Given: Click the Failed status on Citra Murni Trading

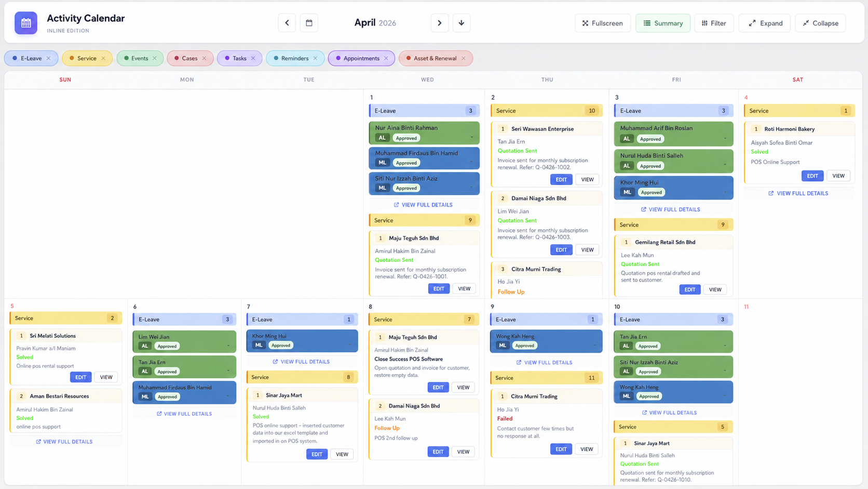Looking at the screenshot, I should (x=505, y=418).
